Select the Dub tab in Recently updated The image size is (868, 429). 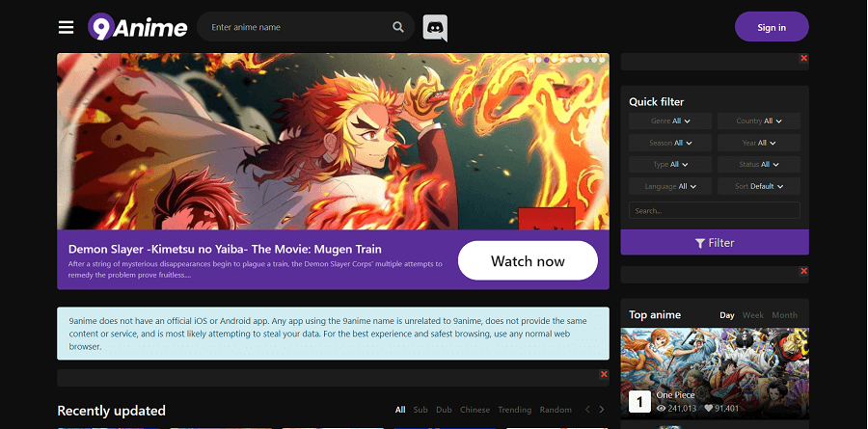click(x=444, y=410)
